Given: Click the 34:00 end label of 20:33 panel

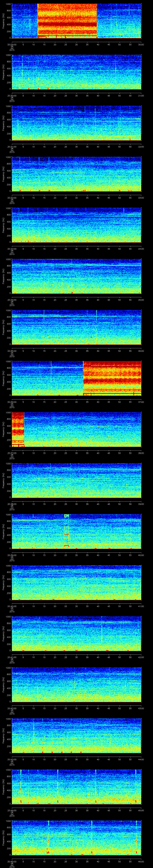Looking at the screenshot, I should pyautogui.click(x=141, y=249).
